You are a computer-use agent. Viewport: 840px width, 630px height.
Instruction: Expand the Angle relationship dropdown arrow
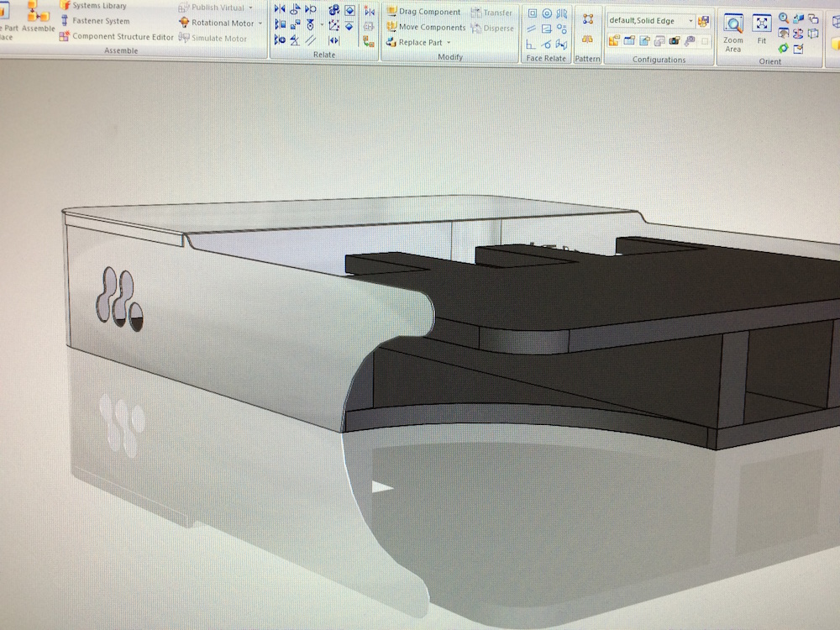(x=322, y=24)
